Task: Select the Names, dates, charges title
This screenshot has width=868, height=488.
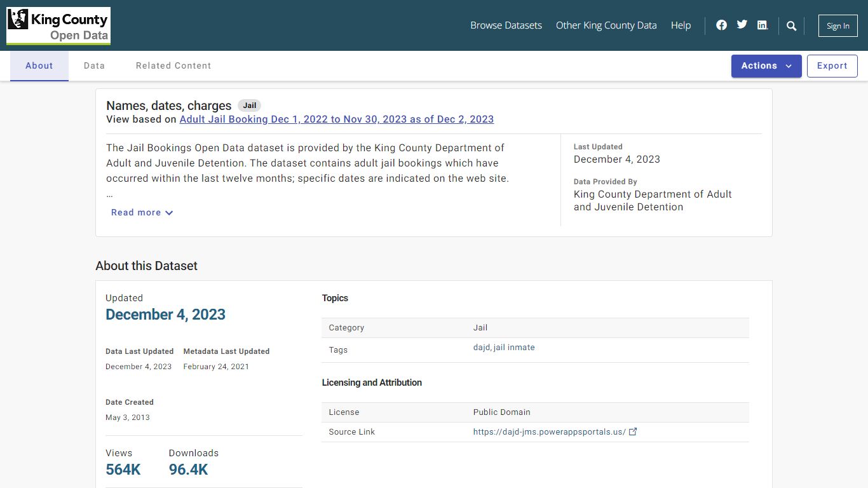Action: (169, 105)
